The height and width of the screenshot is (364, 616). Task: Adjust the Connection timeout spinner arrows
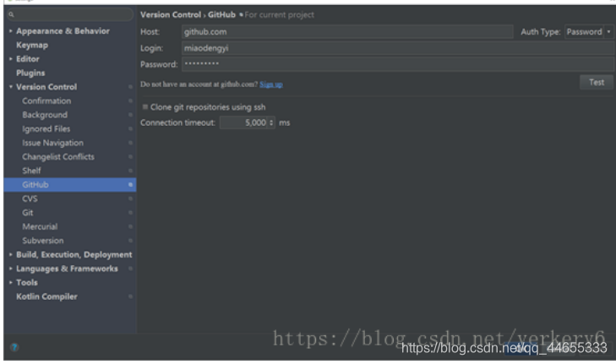point(271,123)
